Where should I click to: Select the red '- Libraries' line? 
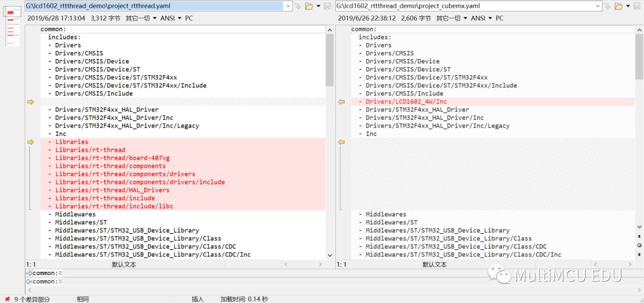pyautogui.click(x=183, y=142)
